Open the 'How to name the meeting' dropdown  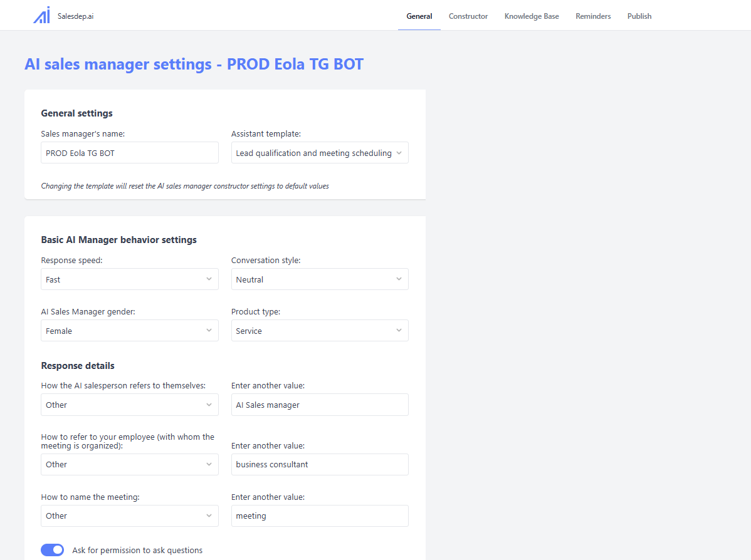(130, 516)
